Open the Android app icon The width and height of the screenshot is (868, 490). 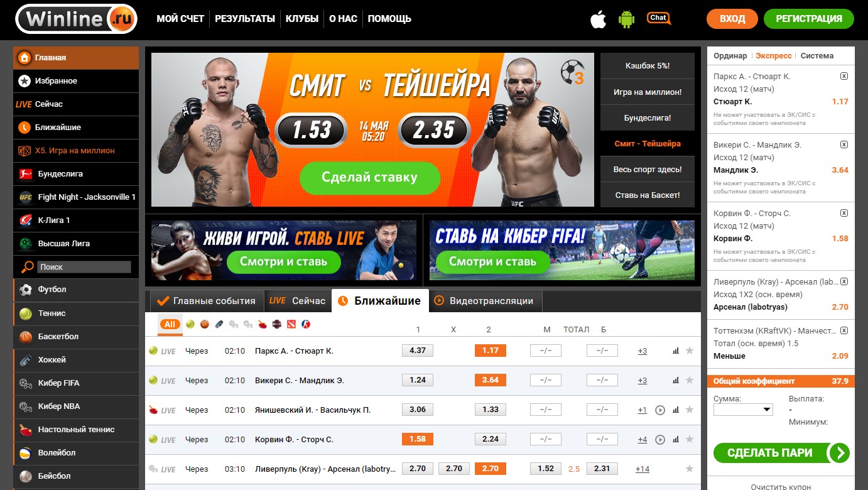click(627, 19)
